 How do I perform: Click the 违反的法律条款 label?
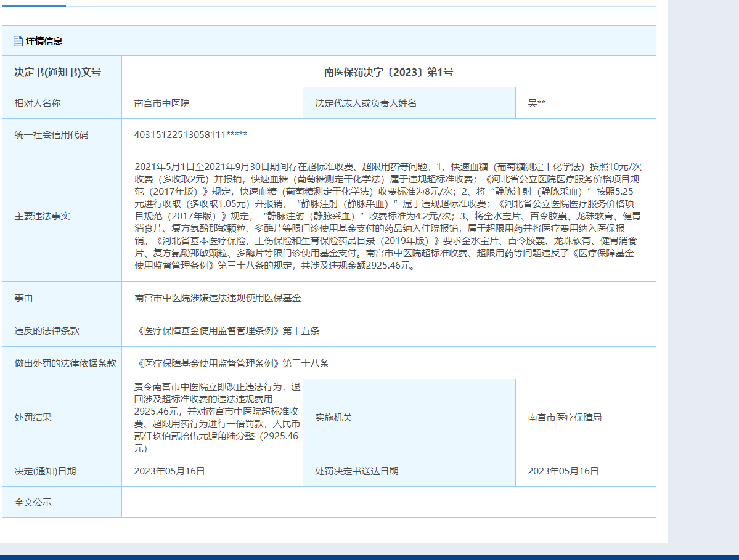(47, 331)
